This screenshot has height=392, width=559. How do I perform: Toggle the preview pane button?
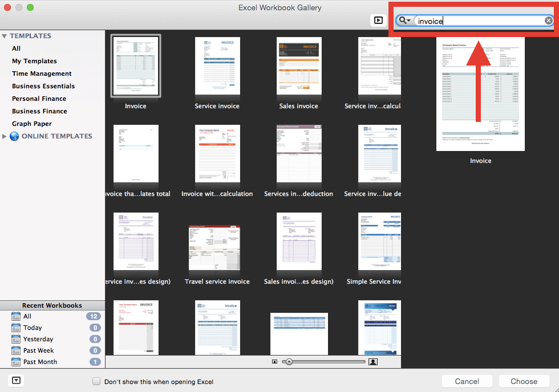point(378,21)
